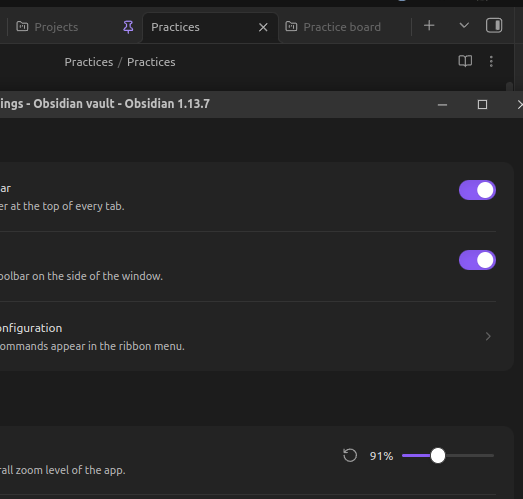This screenshot has height=499, width=523.
Task: Click the Practices note title breadcrumb
Action: (151, 62)
